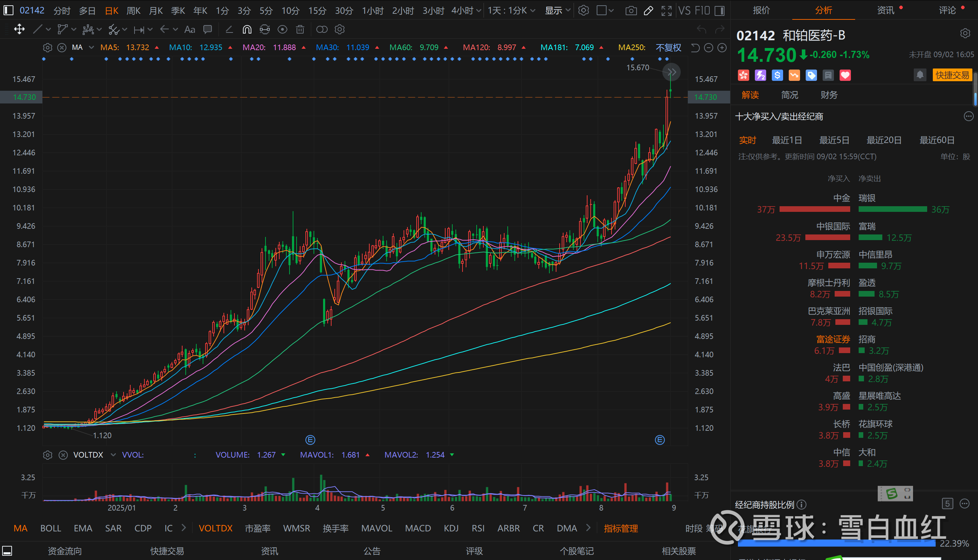Click the earnings E marker near April
This screenshot has height=560, width=978.
point(310,440)
